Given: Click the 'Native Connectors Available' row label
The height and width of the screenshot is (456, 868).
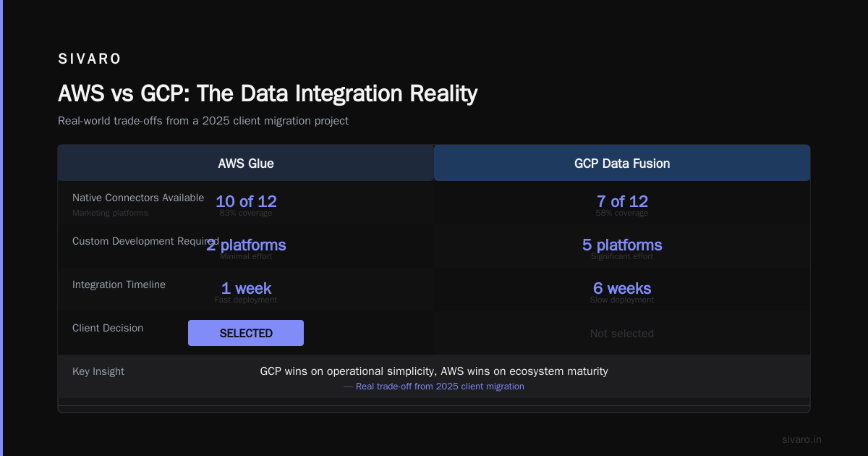Looking at the screenshot, I should click(138, 198).
